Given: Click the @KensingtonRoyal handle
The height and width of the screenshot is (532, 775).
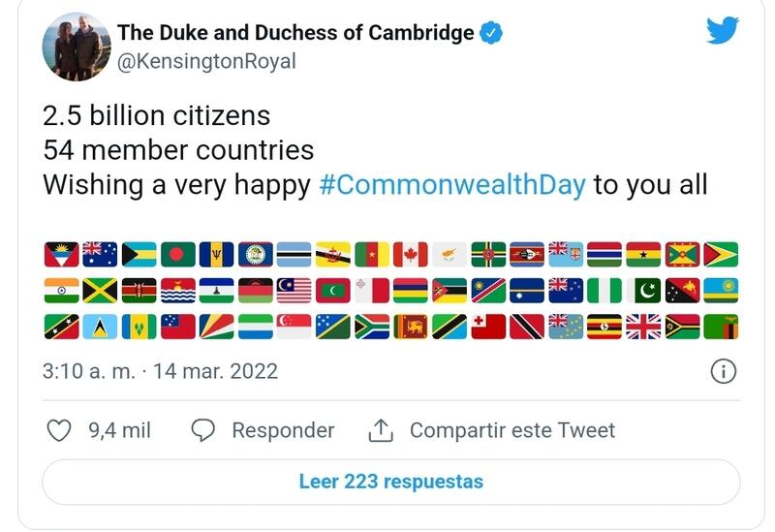Looking at the screenshot, I should [206, 62].
